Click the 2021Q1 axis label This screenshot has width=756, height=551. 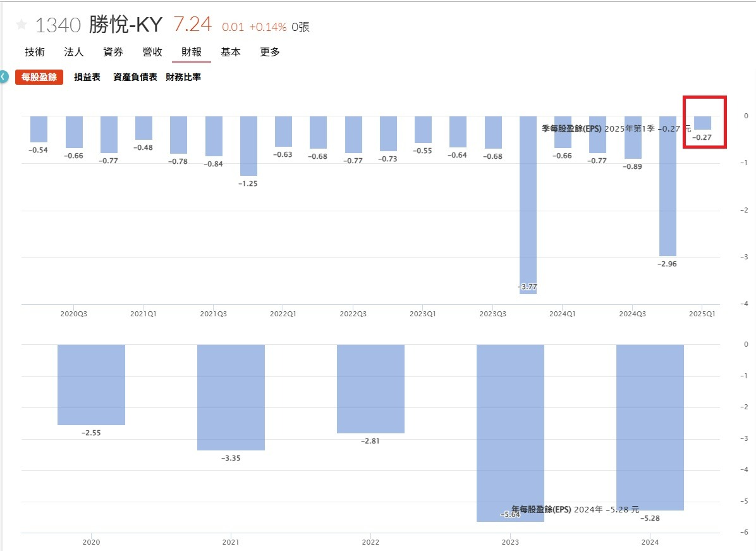[143, 314]
